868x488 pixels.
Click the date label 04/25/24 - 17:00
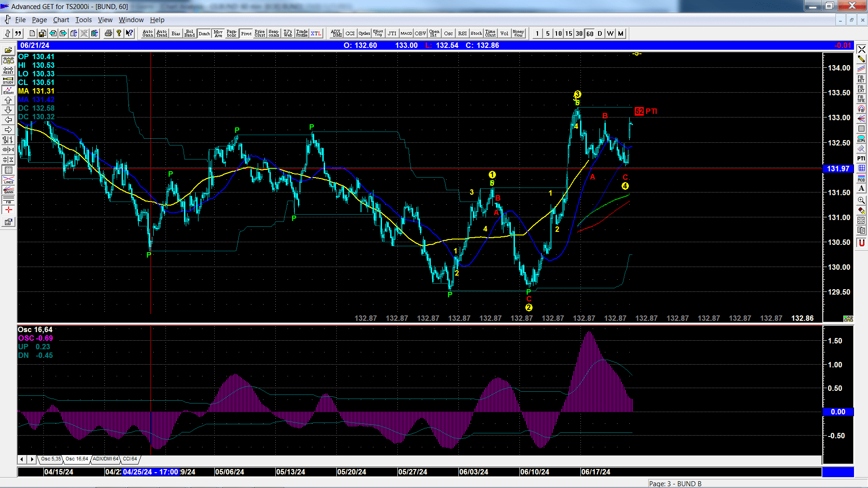[151, 472]
